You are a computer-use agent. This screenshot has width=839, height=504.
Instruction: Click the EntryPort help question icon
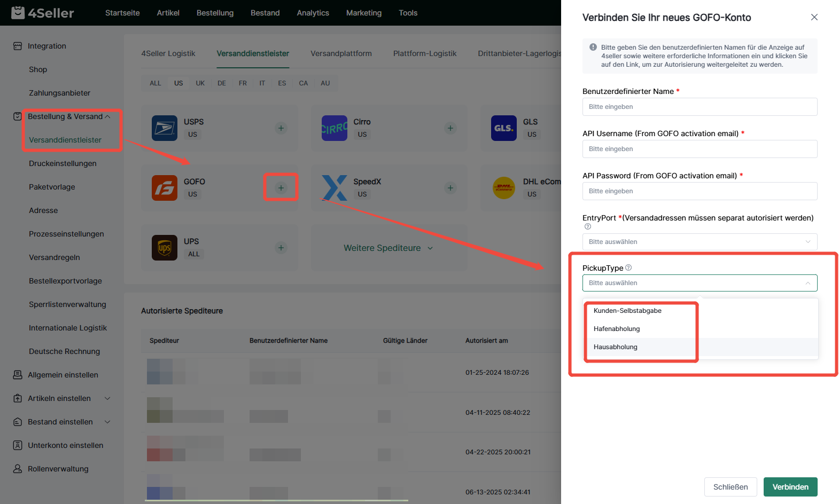(x=588, y=226)
